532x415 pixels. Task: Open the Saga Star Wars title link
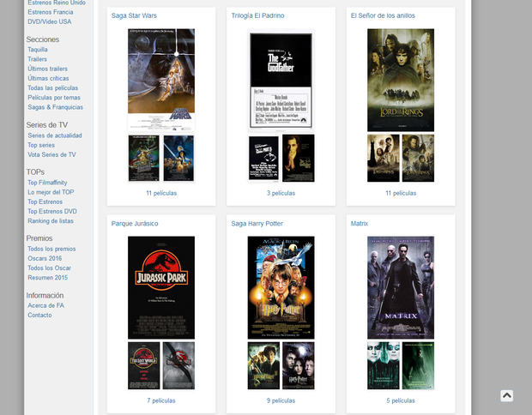click(134, 15)
